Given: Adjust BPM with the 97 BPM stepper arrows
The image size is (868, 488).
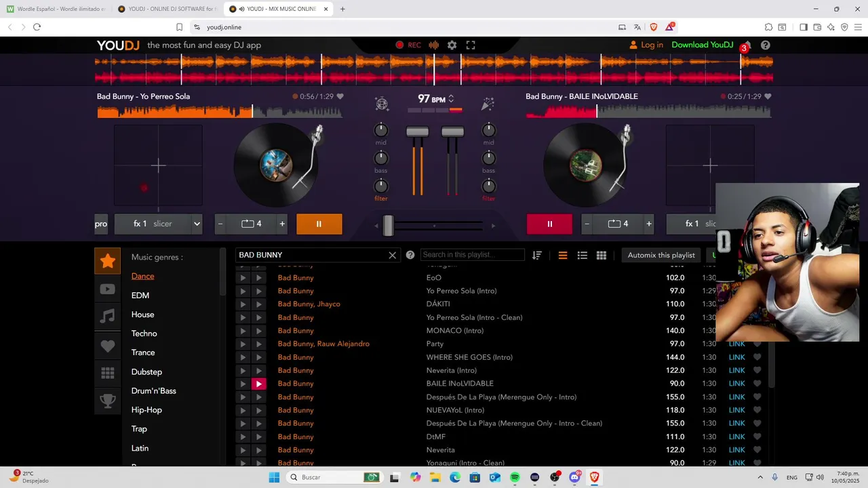Looking at the screenshot, I should [451, 99].
